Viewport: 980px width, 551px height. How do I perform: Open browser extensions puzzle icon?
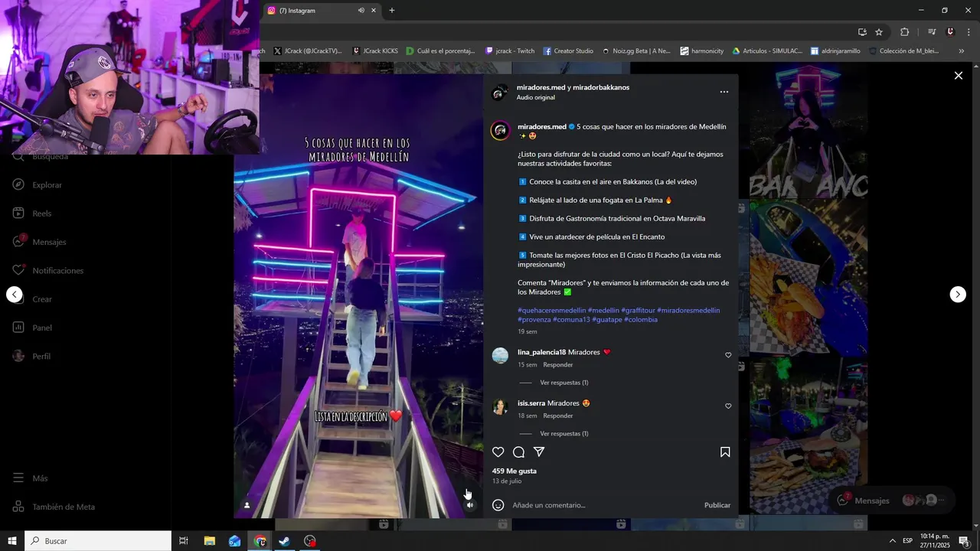(904, 32)
